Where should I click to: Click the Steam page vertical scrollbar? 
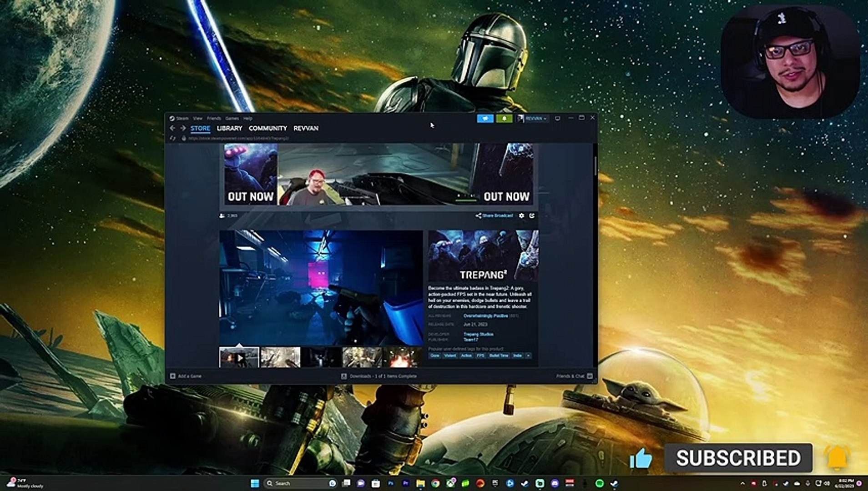(x=595, y=165)
